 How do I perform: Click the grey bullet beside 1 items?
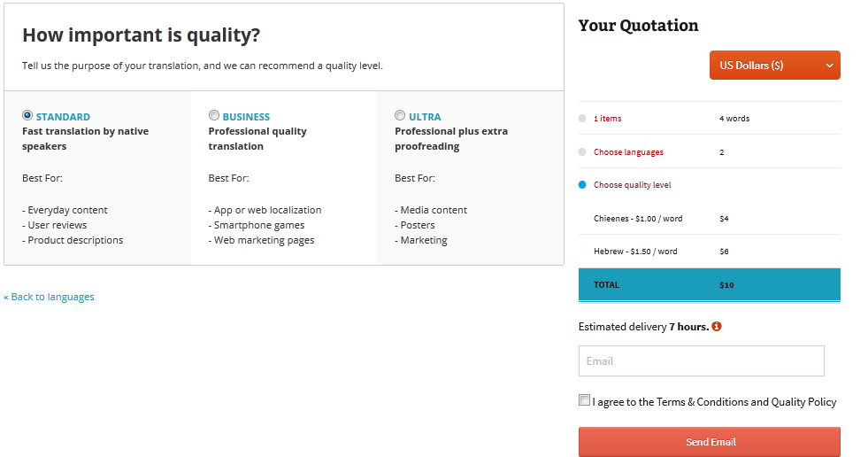[582, 119]
